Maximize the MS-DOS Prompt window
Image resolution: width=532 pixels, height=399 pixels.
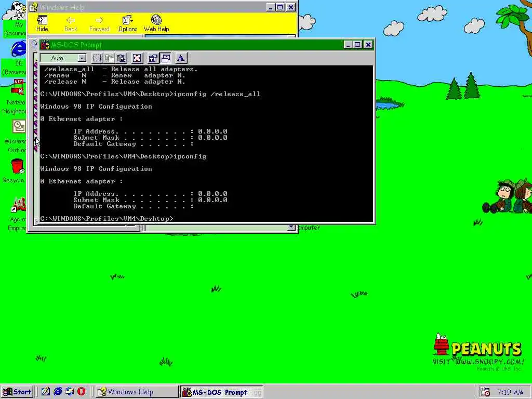(x=357, y=45)
